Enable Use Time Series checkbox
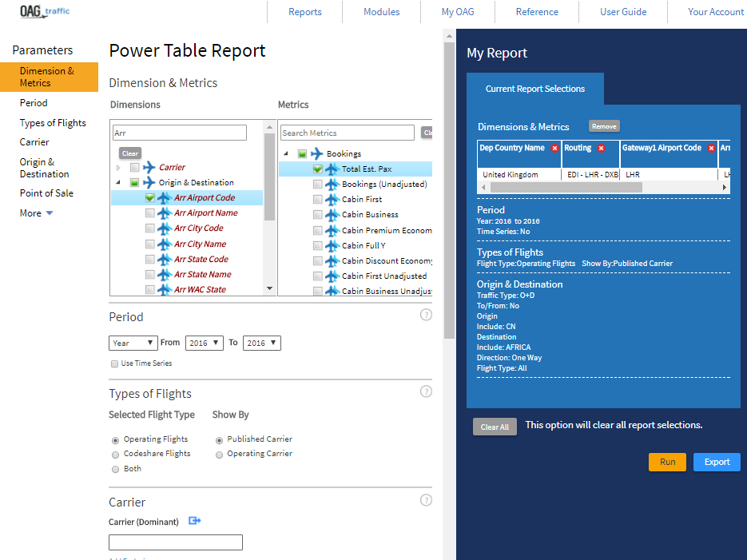The width and height of the screenshot is (747, 560). (114, 363)
